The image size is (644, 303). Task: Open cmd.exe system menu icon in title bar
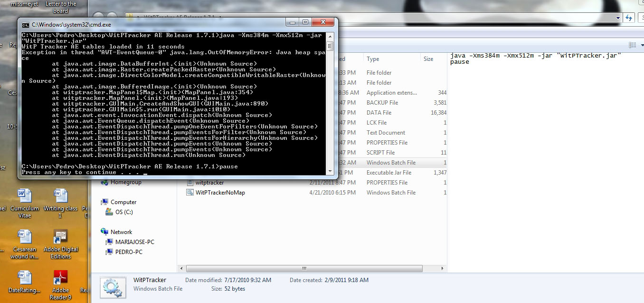tap(25, 24)
